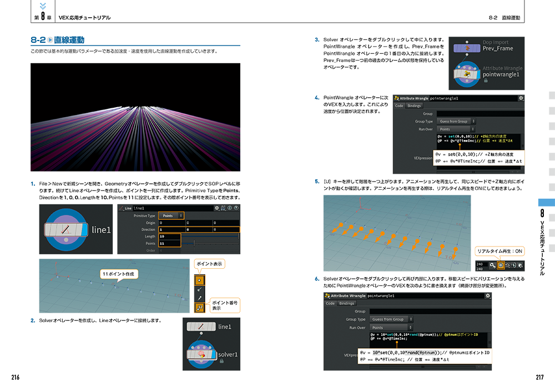The width and height of the screenshot is (555, 392).
Task: Click the line1 node icon
Action: (x=66, y=229)
